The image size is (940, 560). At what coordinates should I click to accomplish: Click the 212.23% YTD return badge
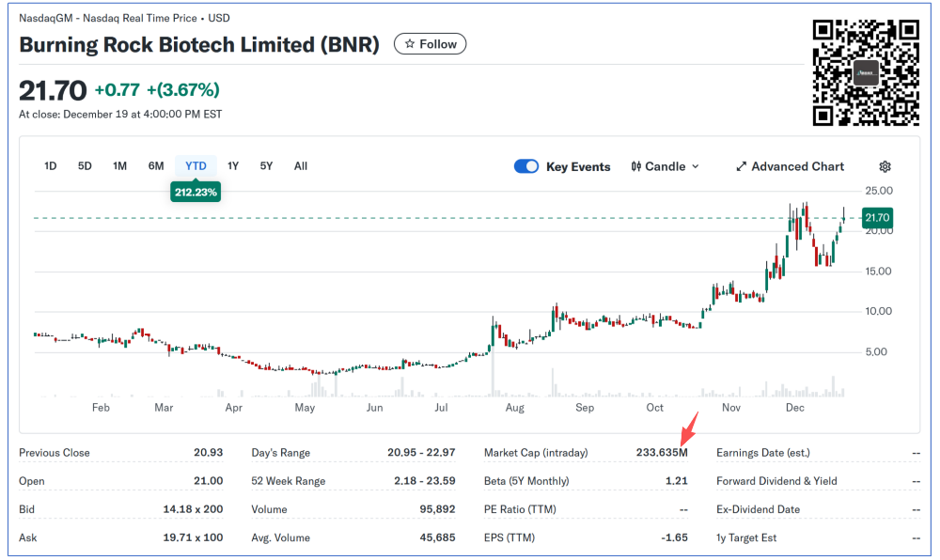click(x=196, y=192)
